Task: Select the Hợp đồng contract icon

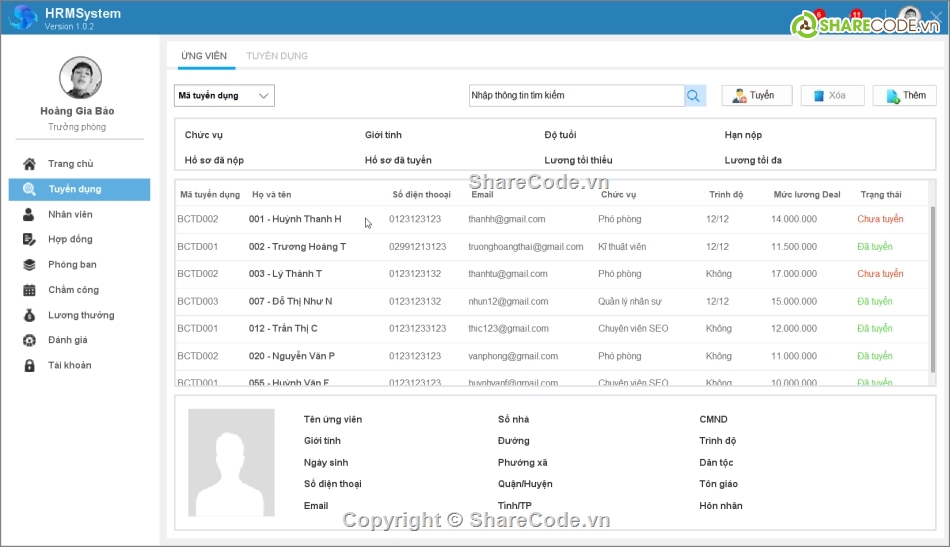Action: 29,240
